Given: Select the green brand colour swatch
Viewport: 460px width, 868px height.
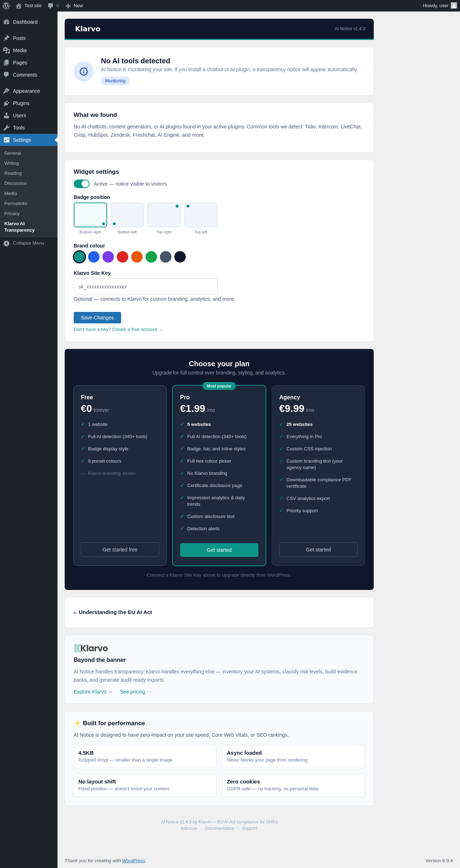Looking at the screenshot, I should (x=151, y=257).
